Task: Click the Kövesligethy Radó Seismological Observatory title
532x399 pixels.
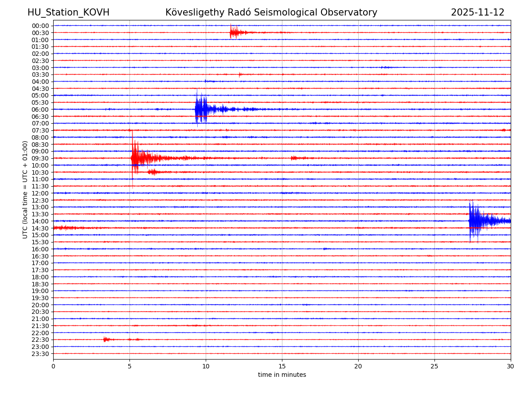Action: click(x=271, y=12)
